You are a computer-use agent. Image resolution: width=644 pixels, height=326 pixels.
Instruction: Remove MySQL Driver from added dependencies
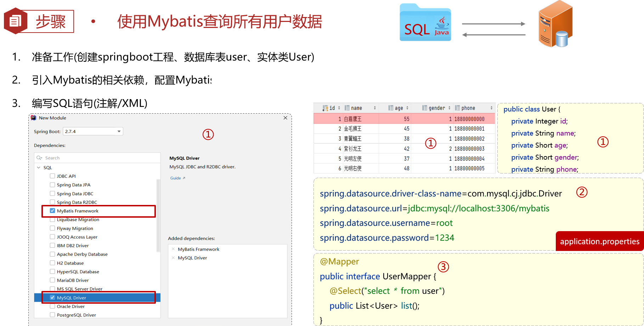[x=173, y=258]
